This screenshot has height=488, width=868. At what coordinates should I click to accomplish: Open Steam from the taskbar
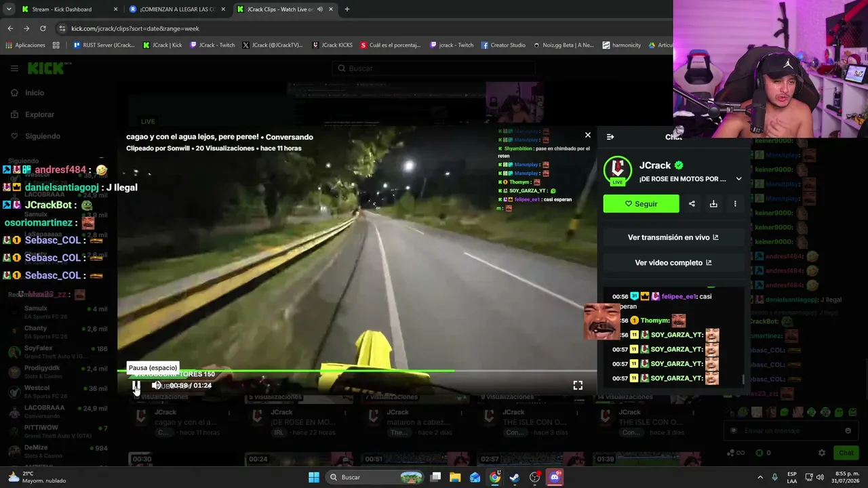(515, 477)
